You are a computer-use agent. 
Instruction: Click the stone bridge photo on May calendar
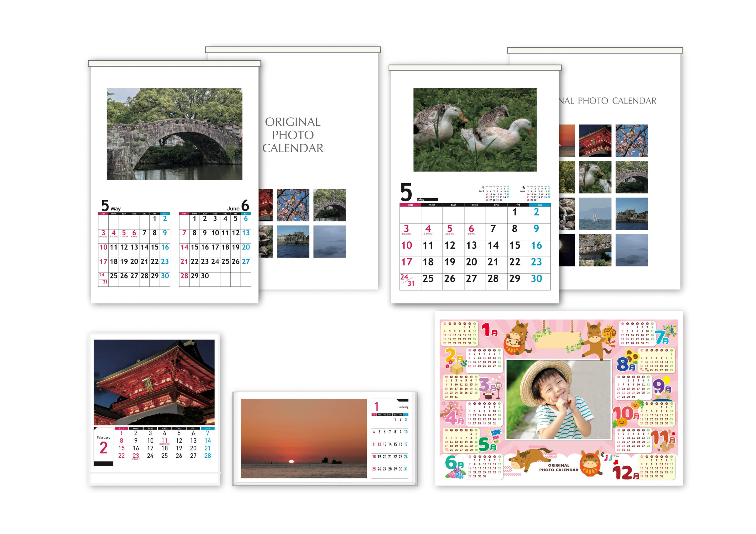(174, 134)
